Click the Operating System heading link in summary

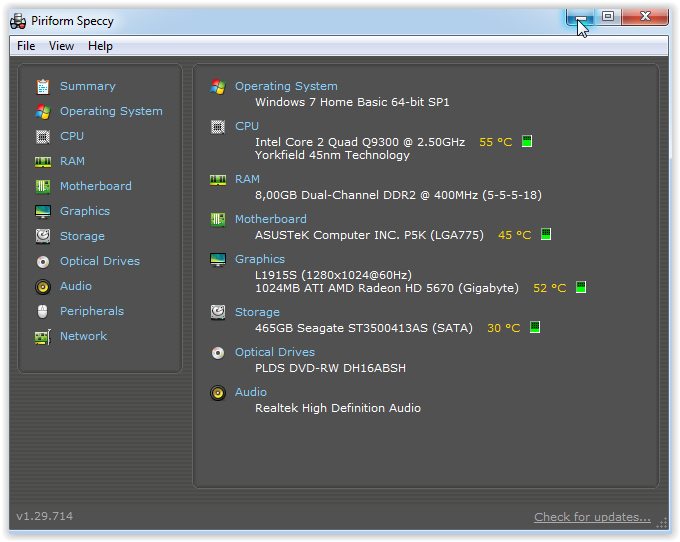pyautogui.click(x=286, y=86)
